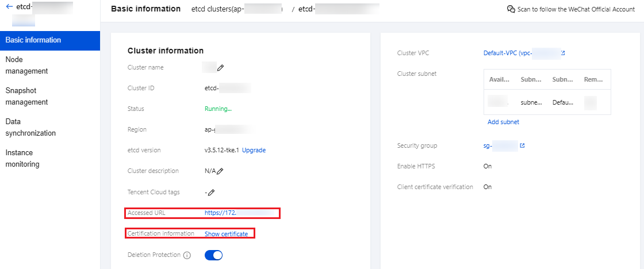Edit Tencent Cloud tags pencil icon
The width and height of the screenshot is (644, 269).
(211, 192)
